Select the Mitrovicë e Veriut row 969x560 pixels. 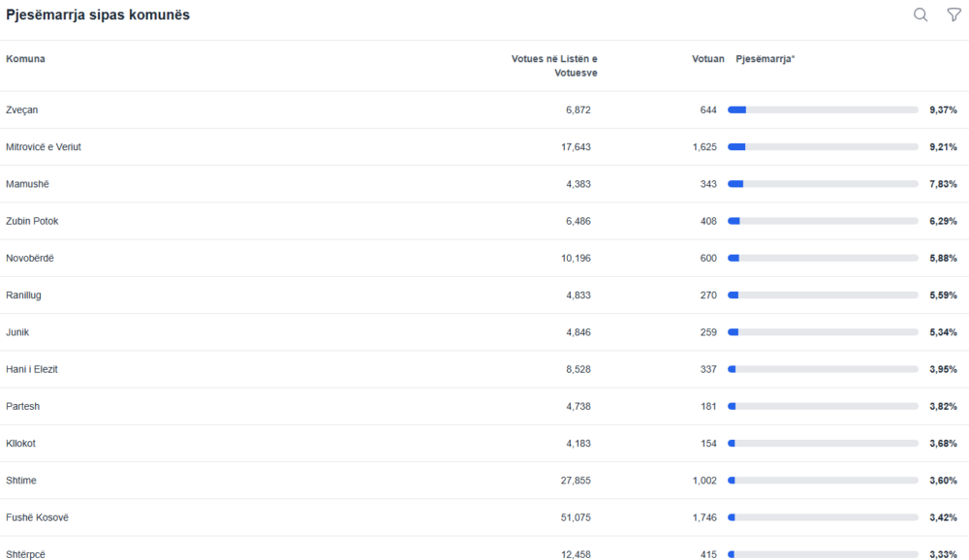(x=44, y=147)
